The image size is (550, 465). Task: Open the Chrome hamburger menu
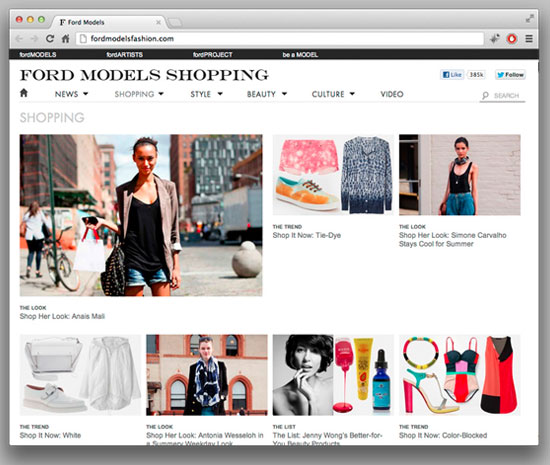[x=529, y=39]
